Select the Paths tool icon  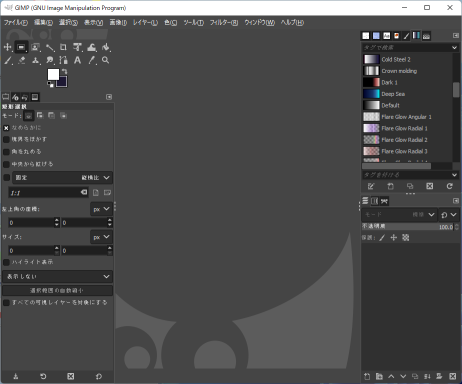63,60
